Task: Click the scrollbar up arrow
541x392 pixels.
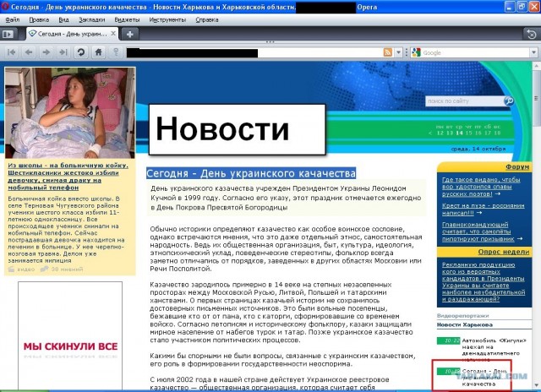Action: (x=537, y=66)
